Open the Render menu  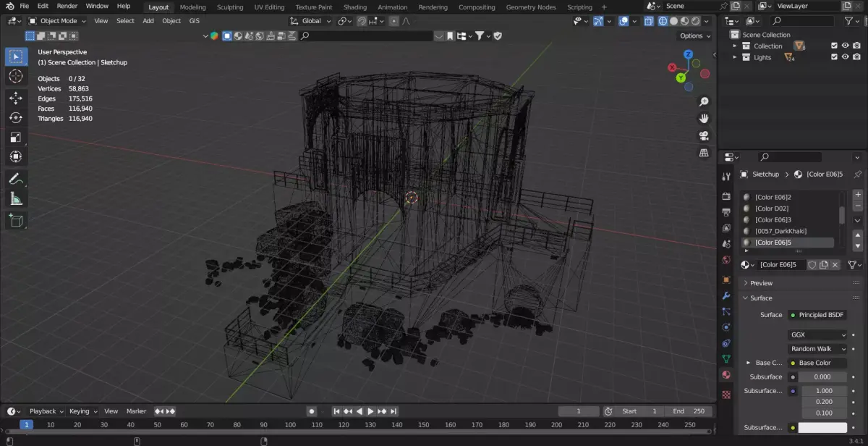tap(67, 6)
